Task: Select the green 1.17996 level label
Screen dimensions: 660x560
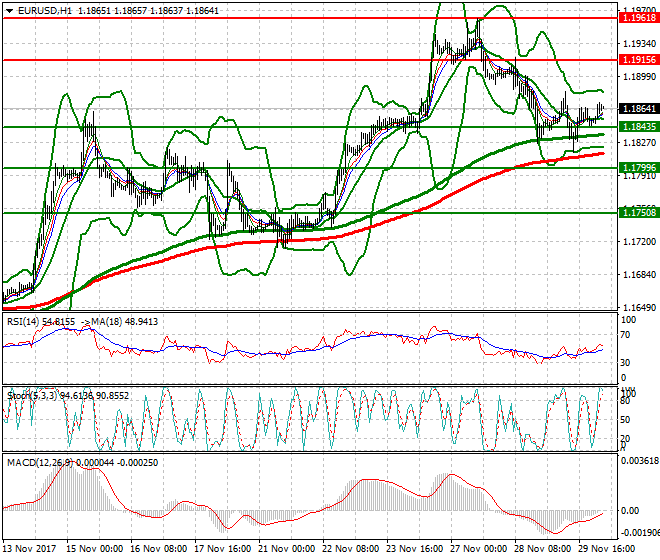Action: point(639,168)
